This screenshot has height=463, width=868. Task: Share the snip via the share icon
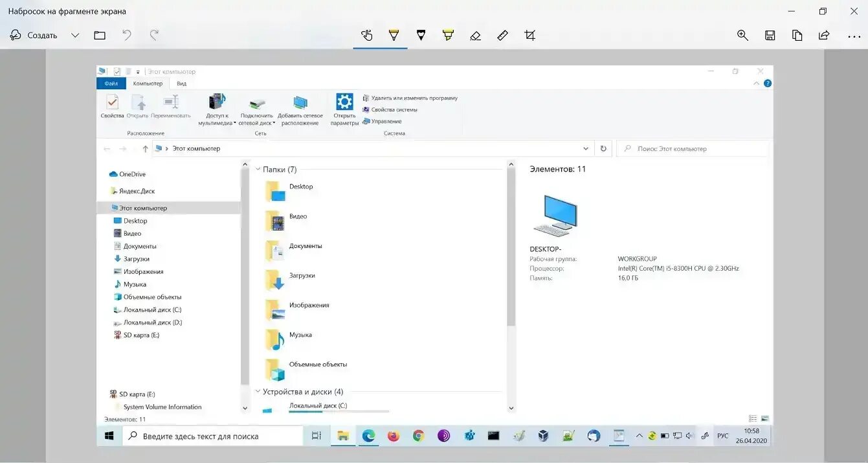(823, 36)
